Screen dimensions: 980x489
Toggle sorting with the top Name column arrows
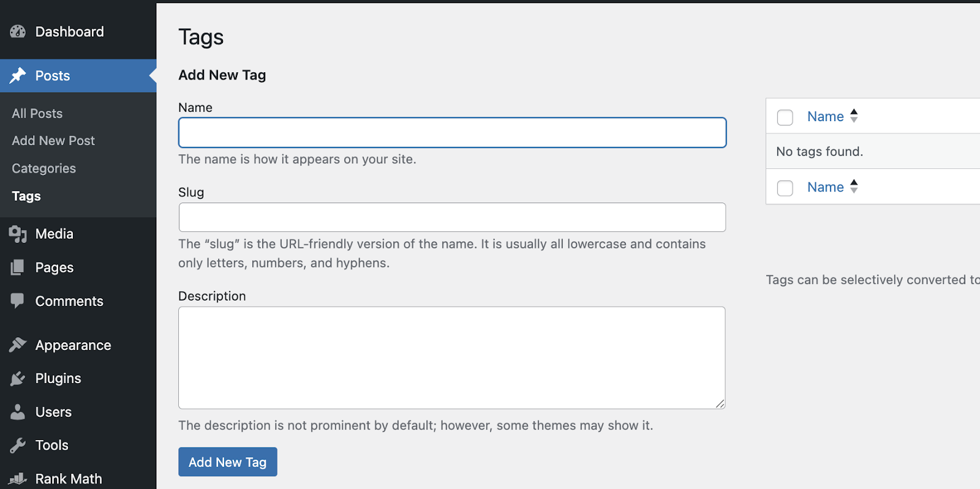[855, 116]
